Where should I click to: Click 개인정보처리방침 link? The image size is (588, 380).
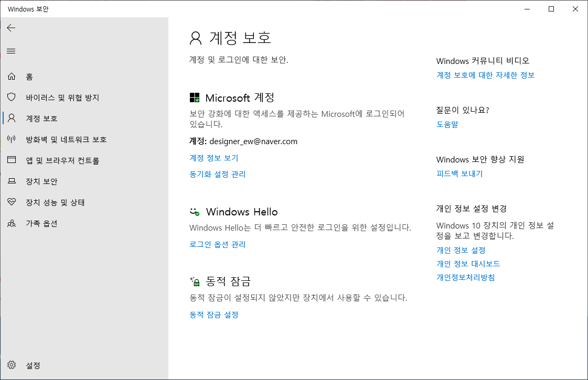465,277
